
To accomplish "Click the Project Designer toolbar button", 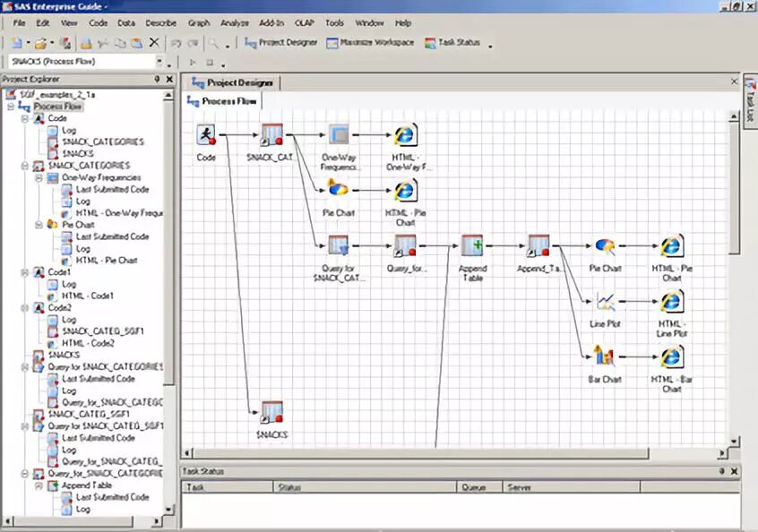I will click(280, 42).
